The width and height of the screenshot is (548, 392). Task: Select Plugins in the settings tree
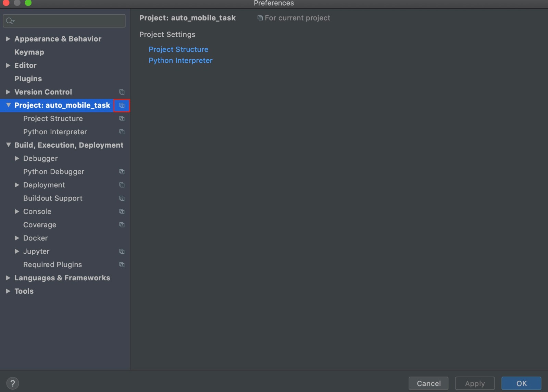(x=28, y=79)
